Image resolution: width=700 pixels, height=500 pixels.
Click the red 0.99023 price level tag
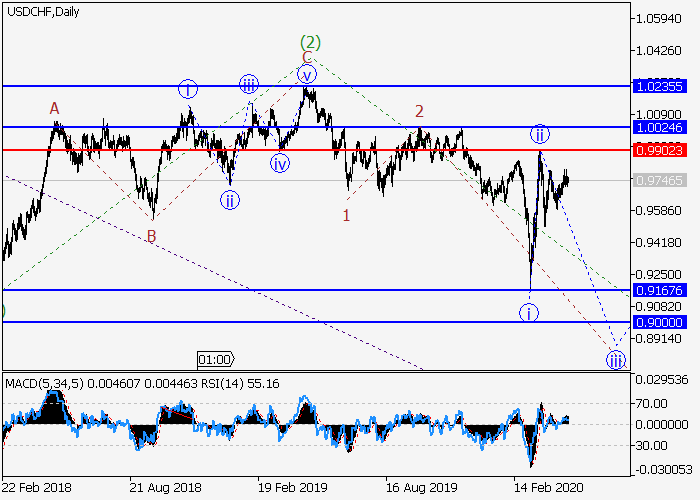(660, 149)
